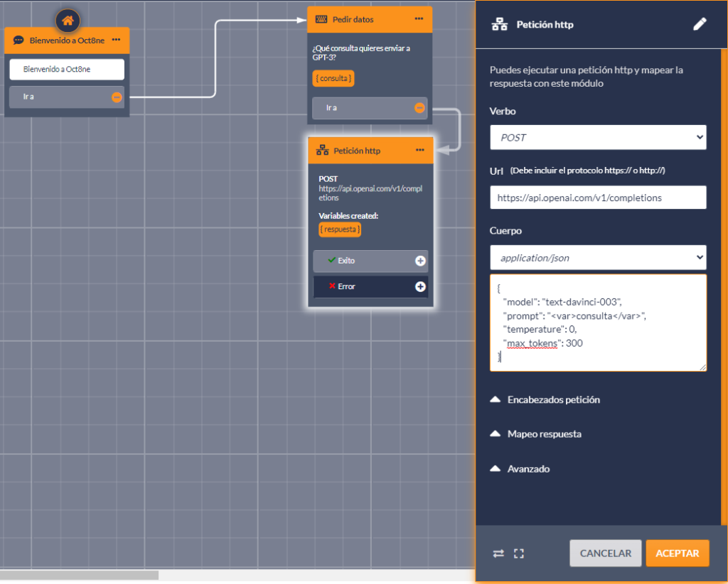Open three-dot menu on Bienvenido a Oct8ne node
This screenshot has width=728, height=584.
[116, 40]
